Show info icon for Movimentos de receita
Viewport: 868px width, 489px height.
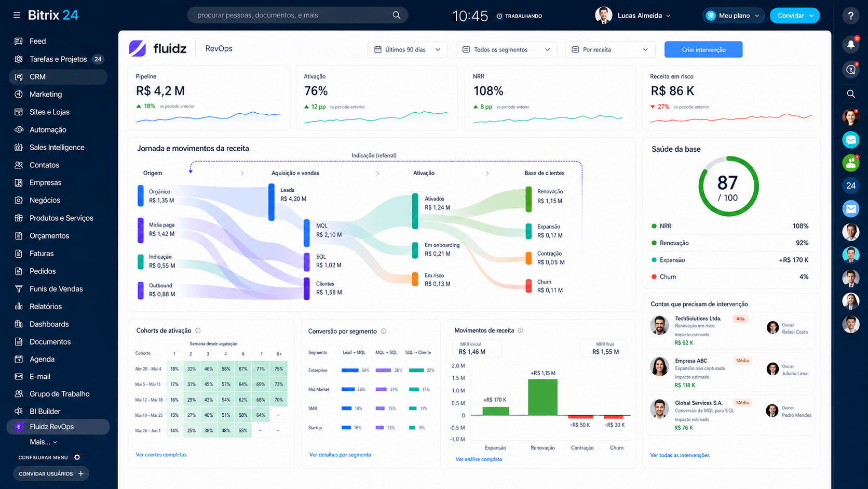coord(520,331)
